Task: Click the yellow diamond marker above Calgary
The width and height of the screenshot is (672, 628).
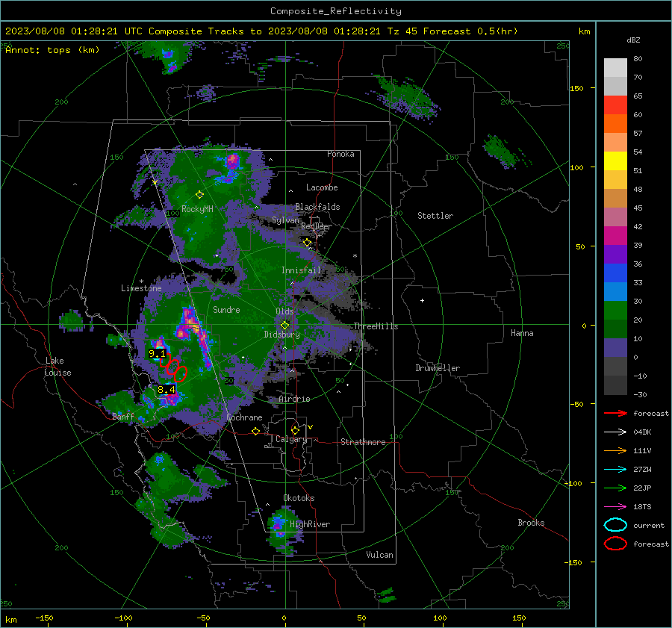Action: [x=295, y=430]
